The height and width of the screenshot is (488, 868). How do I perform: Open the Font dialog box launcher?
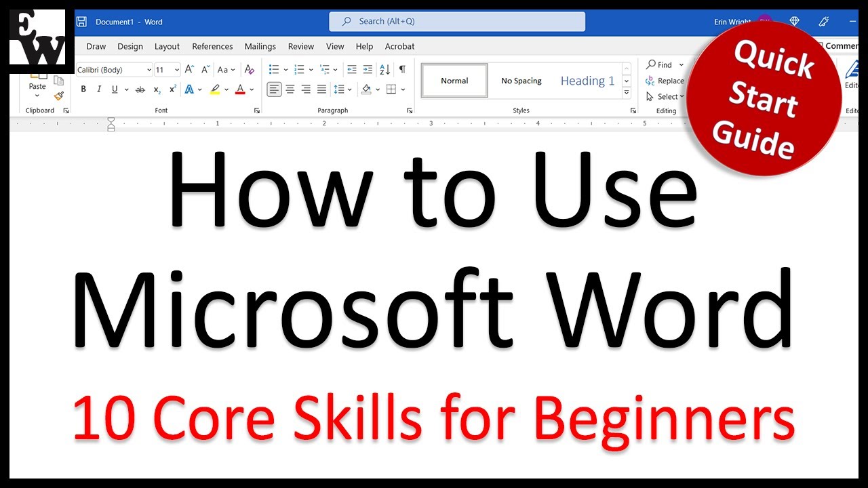pos(257,110)
